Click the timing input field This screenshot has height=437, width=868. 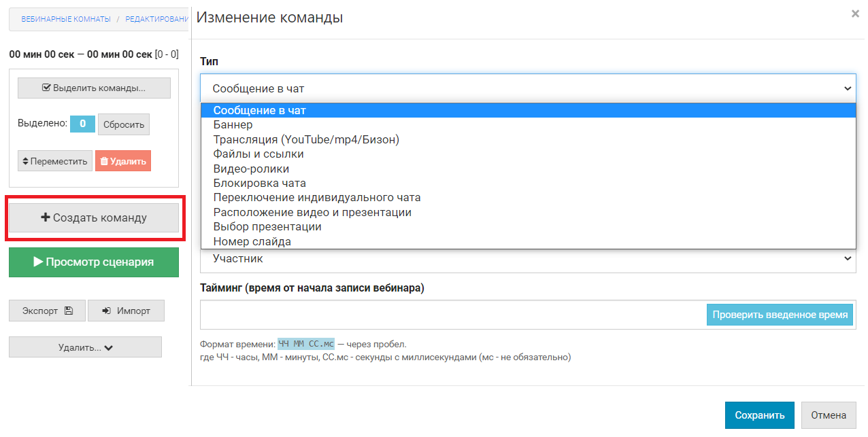(452, 315)
